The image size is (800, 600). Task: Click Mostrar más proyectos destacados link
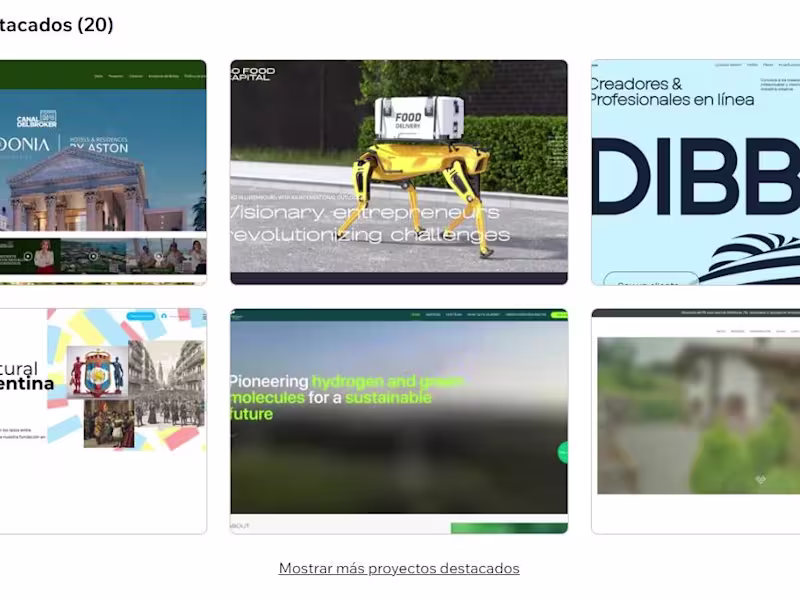399,568
